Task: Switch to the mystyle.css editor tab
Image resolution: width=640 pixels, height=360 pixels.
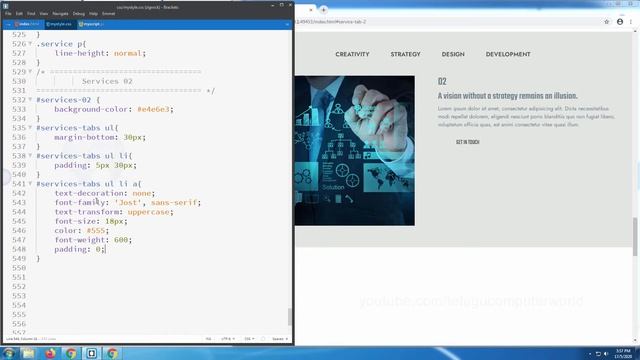Action: [60, 24]
